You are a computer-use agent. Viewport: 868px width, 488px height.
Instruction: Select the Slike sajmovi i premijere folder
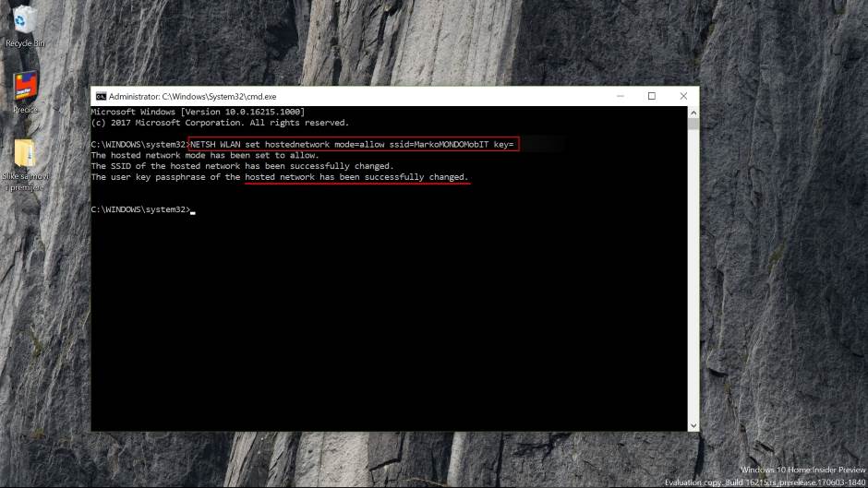(25, 154)
